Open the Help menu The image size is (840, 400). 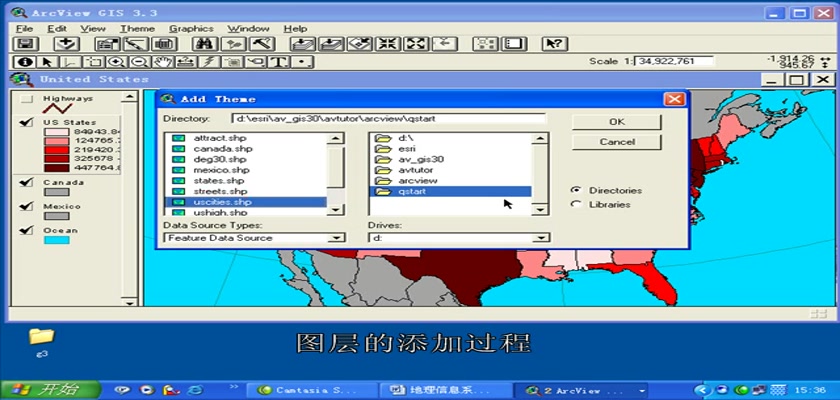(295, 28)
